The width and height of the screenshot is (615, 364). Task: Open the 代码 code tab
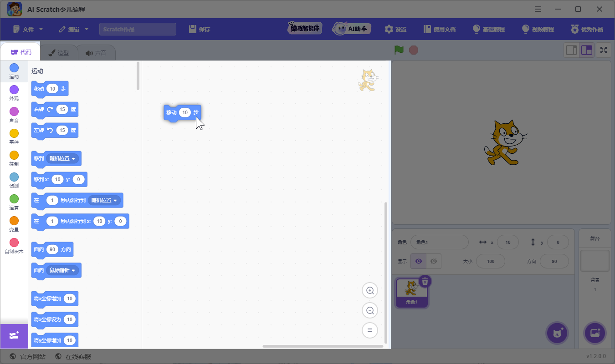[x=20, y=52]
